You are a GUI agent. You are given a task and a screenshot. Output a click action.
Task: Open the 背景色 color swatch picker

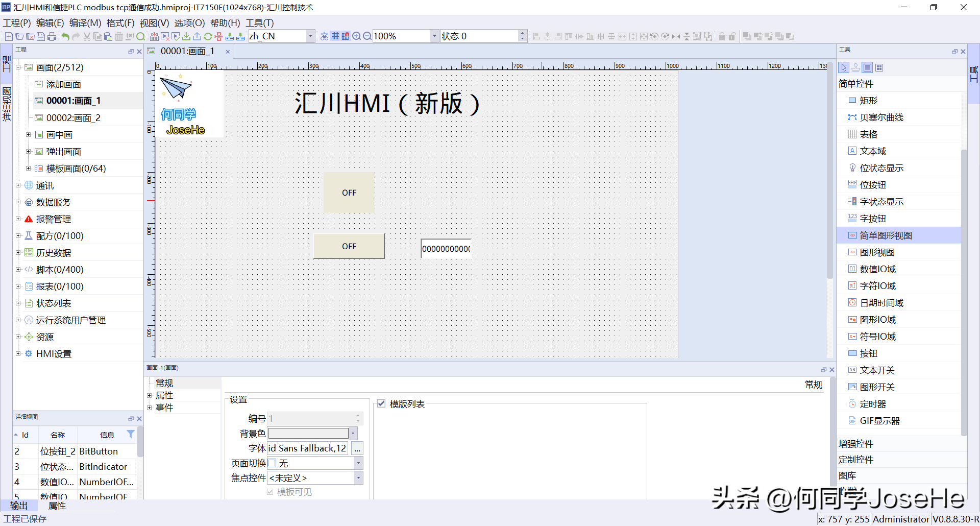352,434
